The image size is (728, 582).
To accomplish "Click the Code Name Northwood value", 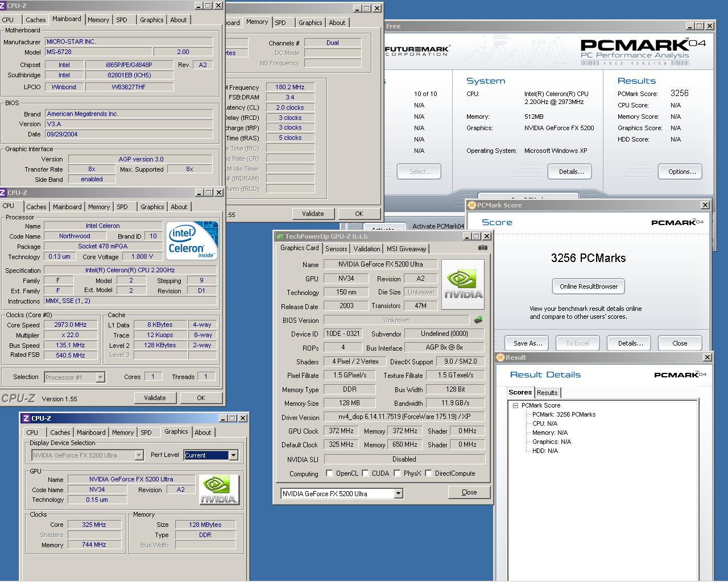I will click(x=75, y=236).
